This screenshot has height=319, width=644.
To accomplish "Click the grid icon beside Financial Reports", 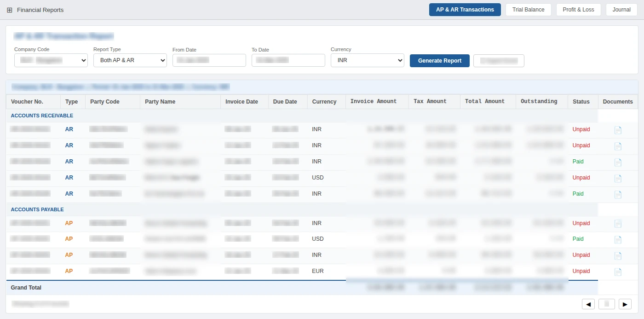I will click(x=9, y=10).
